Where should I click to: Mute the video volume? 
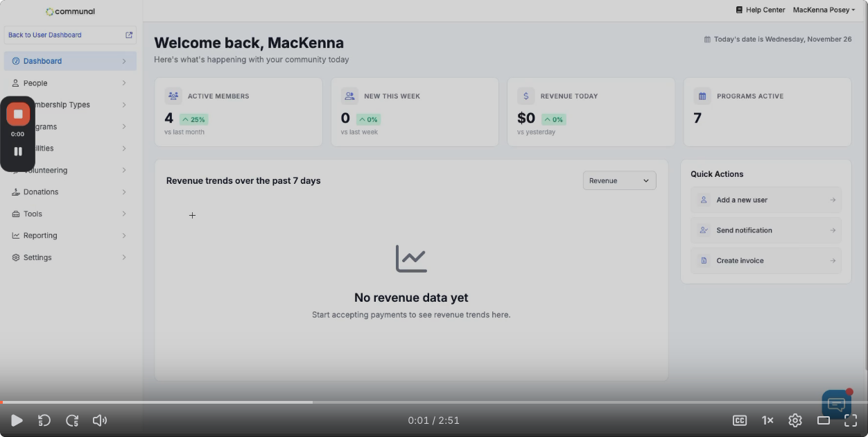point(100,420)
